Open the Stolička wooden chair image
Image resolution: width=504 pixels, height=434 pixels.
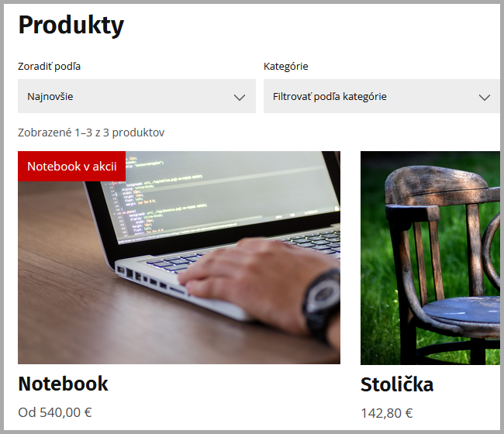pos(430,258)
